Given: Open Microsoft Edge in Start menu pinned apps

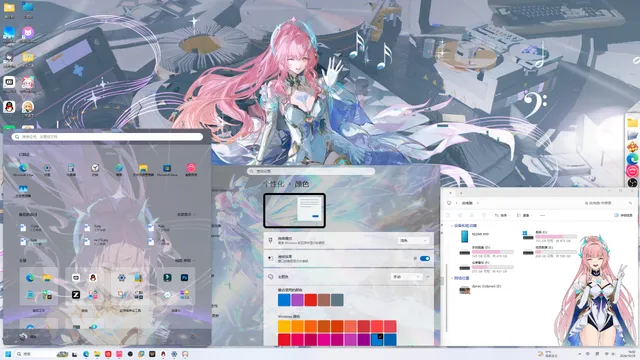Looking at the screenshot, I should (23, 168).
